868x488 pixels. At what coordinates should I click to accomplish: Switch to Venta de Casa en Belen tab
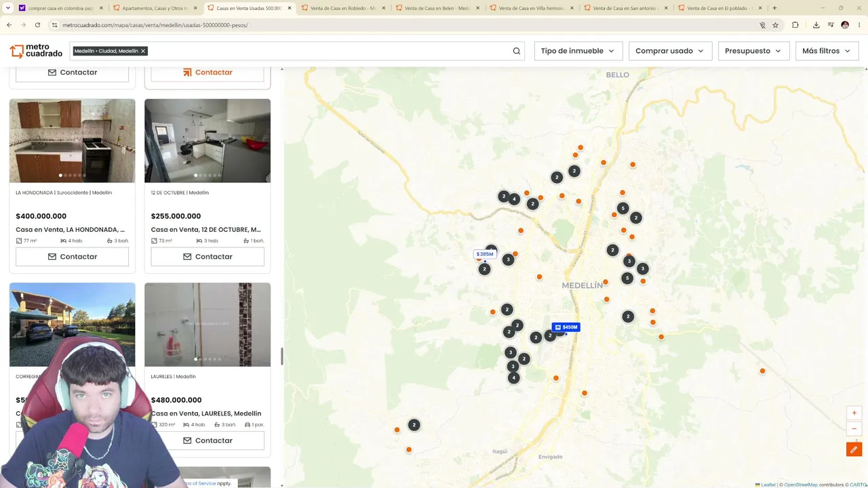tap(437, 8)
